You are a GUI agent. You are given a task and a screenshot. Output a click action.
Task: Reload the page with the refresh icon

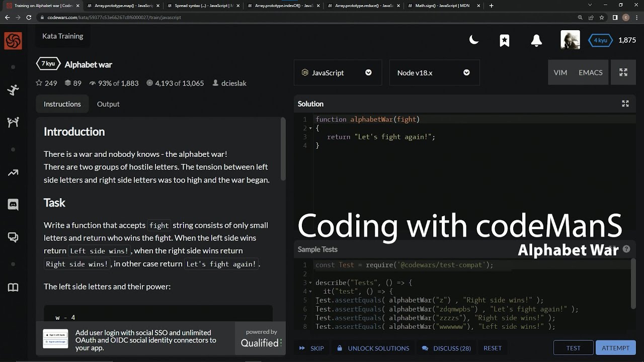29,17
